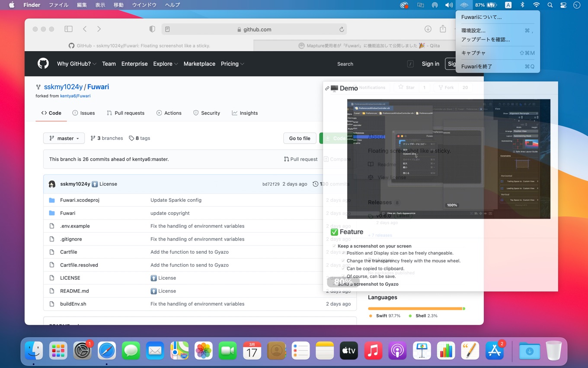Click the reader view icon in address bar
The image size is (588, 368).
pyautogui.click(x=167, y=29)
